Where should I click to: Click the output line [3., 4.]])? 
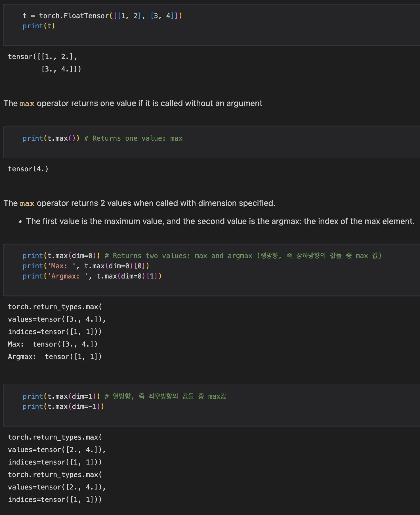pos(61,69)
